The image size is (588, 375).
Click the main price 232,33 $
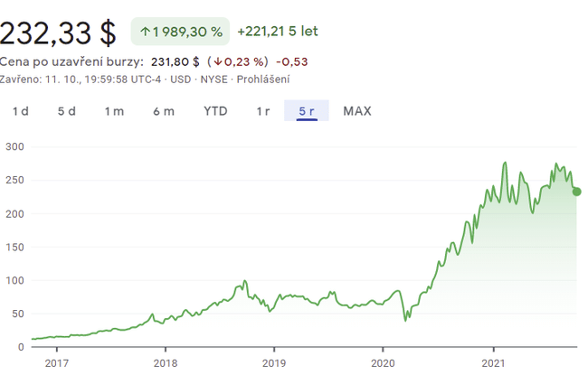click(59, 33)
